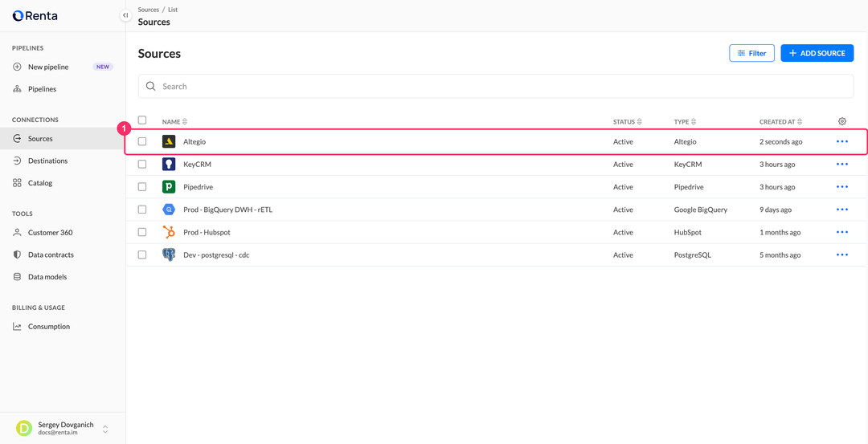The height and width of the screenshot is (444, 868).
Task: Check the Dev - postgresql - cdc row checkbox
Action: point(142,255)
